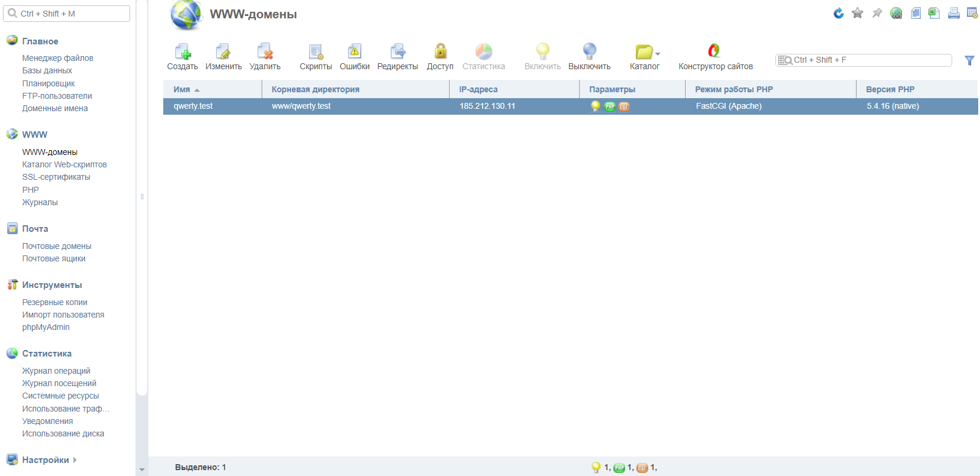Open the Скрипты scripts tool
The image size is (980, 476).
[x=316, y=52]
